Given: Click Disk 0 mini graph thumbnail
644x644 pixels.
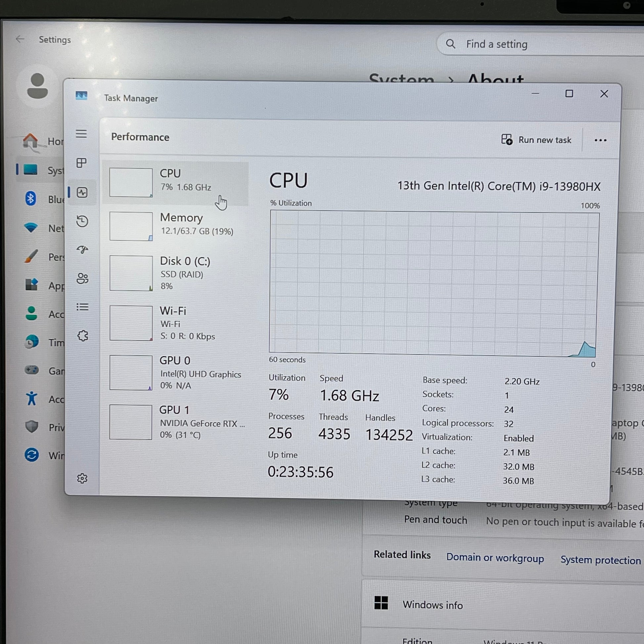Looking at the screenshot, I should pos(131,273).
